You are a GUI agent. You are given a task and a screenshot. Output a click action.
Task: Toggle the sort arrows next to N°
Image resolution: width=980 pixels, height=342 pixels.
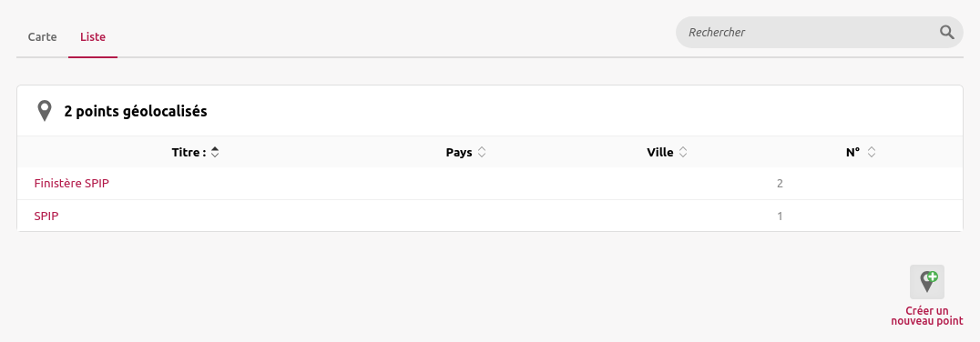872,152
